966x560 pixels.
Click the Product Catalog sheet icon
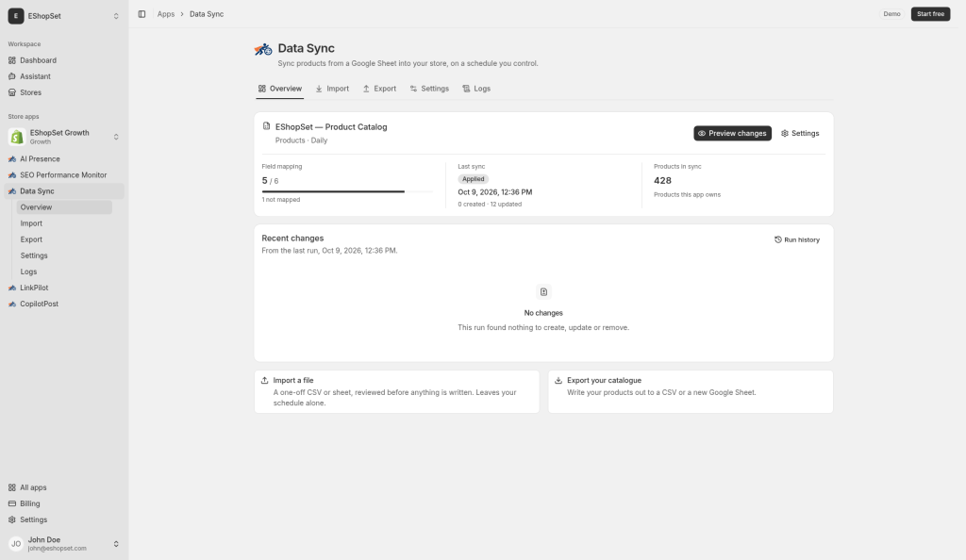(266, 126)
